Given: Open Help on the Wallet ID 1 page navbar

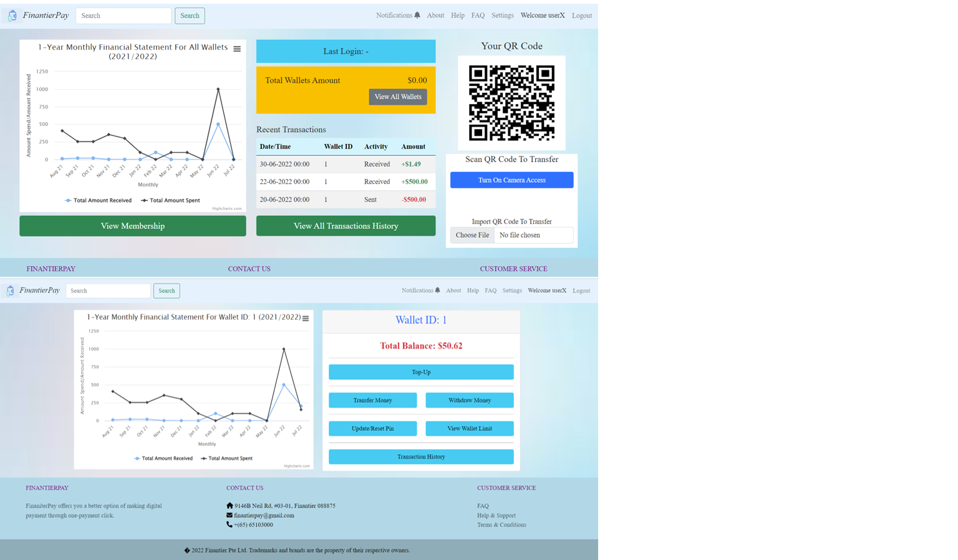Looking at the screenshot, I should tap(473, 291).
